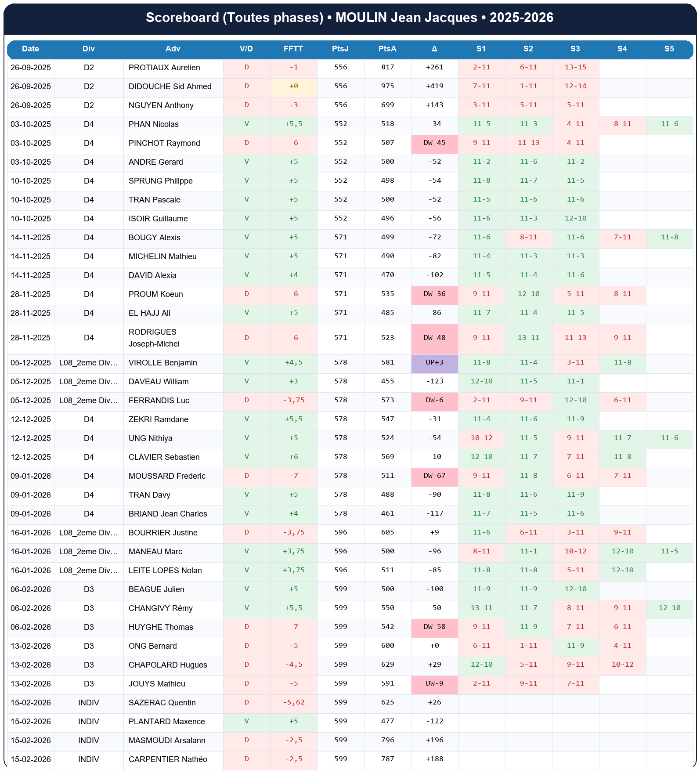Click the PtsA column header

click(x=387, y=49)
